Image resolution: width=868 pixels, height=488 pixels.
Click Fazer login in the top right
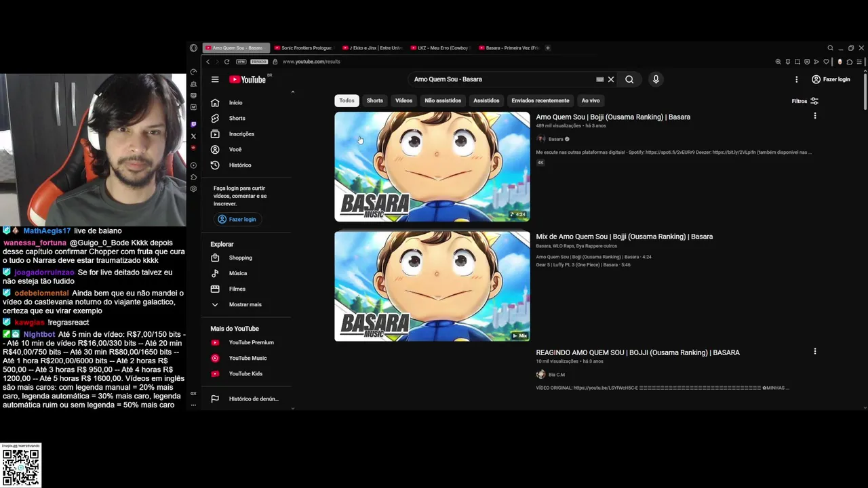pyautogui.click(x=831, y=79)
